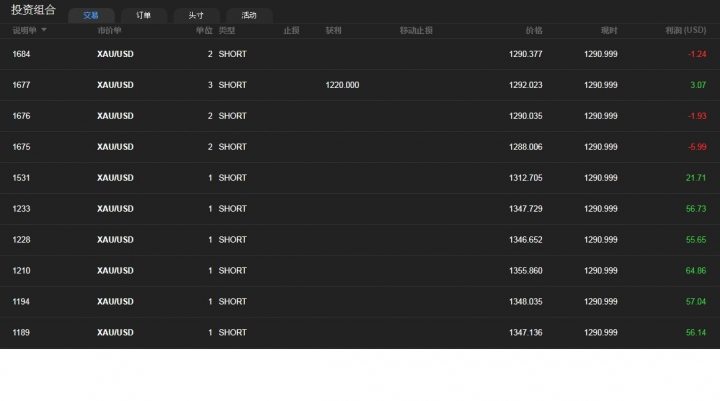720x401 pixels.
Task: Switch to the 交易 tab
Action: pos(91,16)
